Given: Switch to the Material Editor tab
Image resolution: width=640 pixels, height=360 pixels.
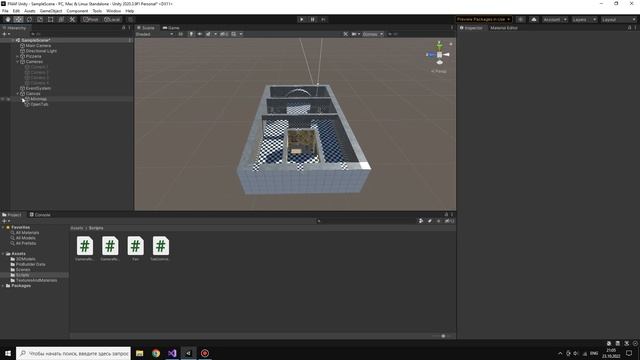Looking at the screenshot, I should click(504, 28).
